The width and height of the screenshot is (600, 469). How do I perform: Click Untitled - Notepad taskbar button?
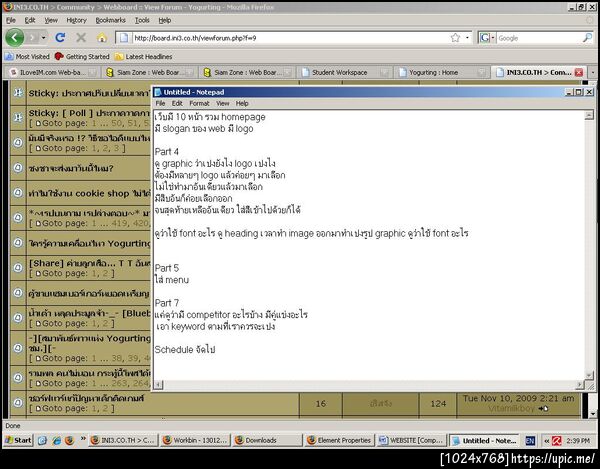tap(484, 440)
